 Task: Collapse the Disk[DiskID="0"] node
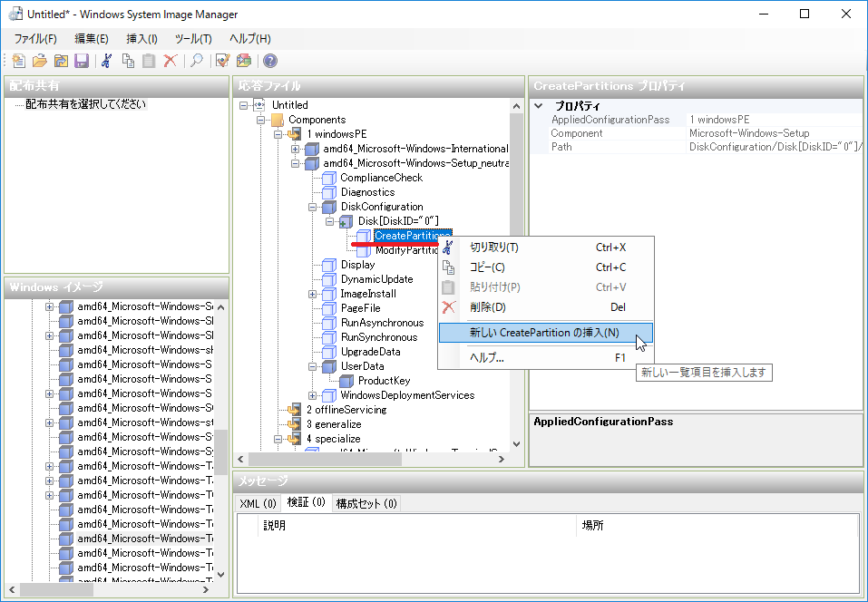tap(330, 221)
